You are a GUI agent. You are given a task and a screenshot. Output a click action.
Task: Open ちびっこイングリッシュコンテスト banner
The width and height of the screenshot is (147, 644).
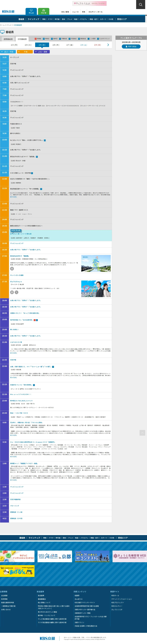pos(17,556)
